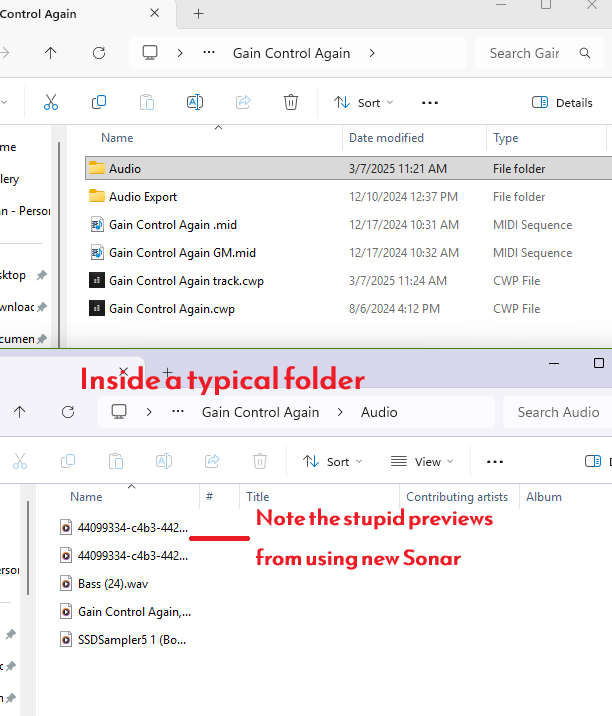Refresh the top Gain Control Again window

coord(98,53)
